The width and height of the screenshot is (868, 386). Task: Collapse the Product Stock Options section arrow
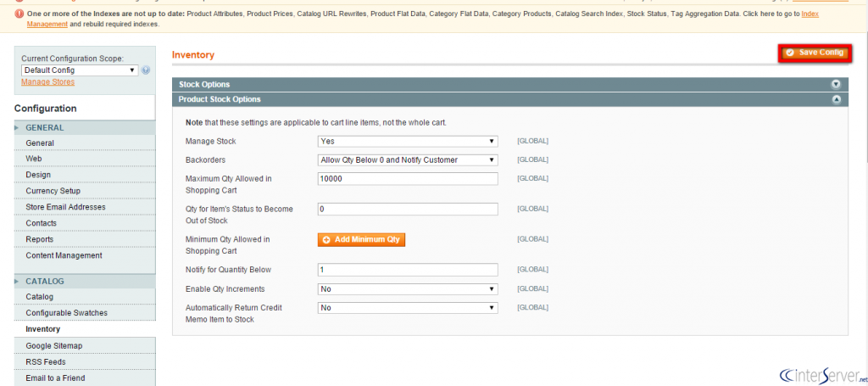837,100
